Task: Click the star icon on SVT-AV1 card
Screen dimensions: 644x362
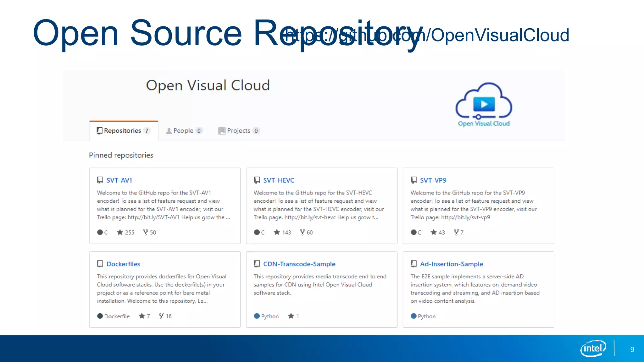Action: coord(120,232)
